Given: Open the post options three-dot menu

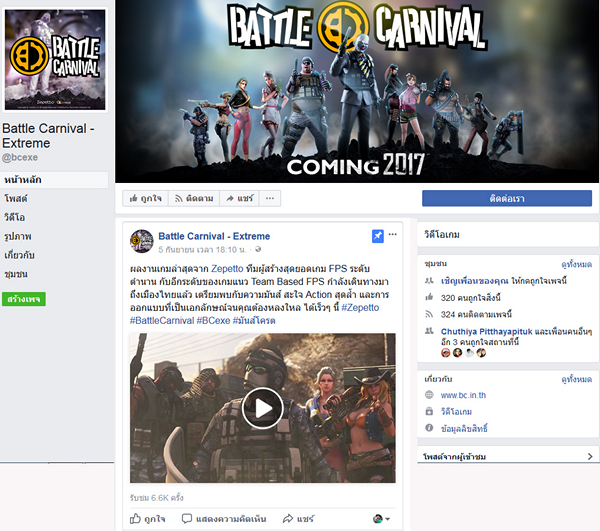Looking at the screenshot, I should pos(393,235).
